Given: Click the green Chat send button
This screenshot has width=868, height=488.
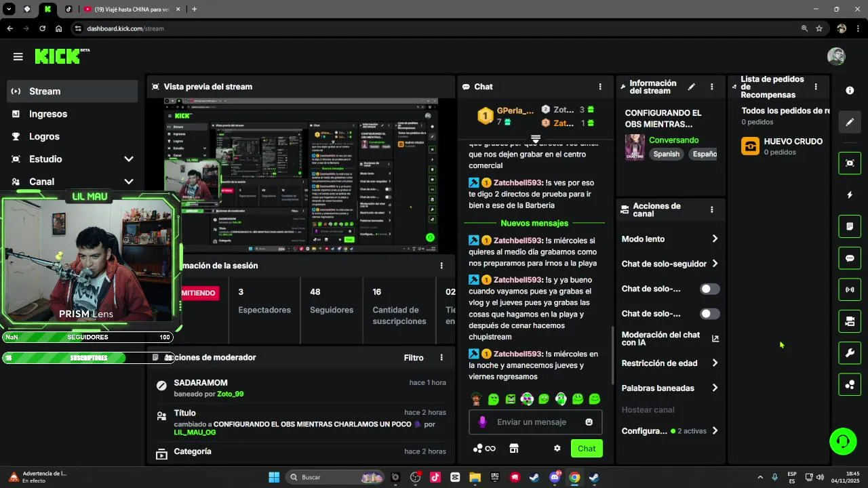Looking at the screenshot, I should [587, 449].
